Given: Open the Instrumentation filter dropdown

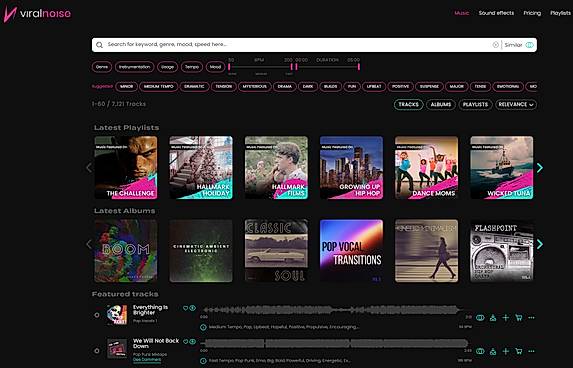Looking at the screenshot, I should [x=134, y=67].
